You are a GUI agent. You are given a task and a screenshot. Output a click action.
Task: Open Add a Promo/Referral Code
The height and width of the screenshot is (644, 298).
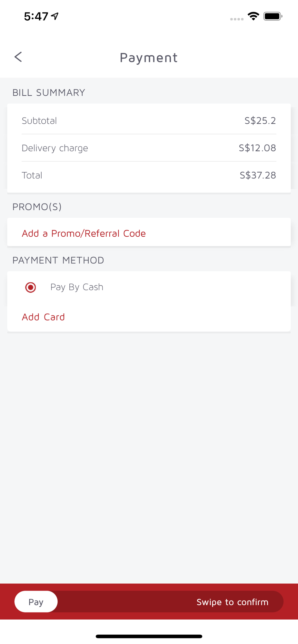84,233
